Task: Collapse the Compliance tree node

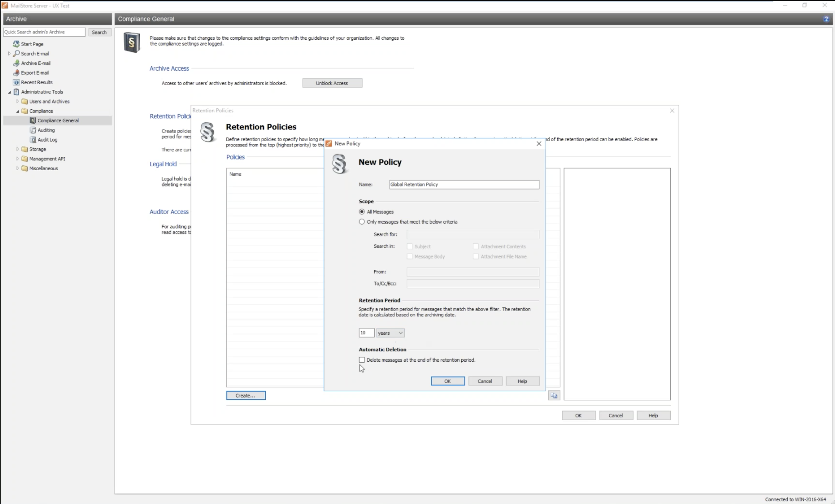Action: tap(18, 111)
